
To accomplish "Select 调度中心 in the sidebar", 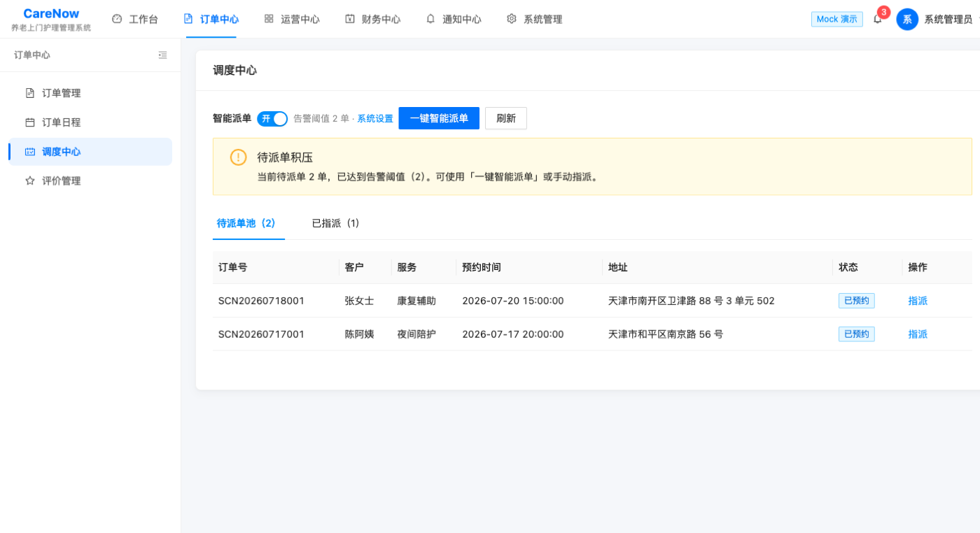I will pyautogui.click(x=90, y=152).
